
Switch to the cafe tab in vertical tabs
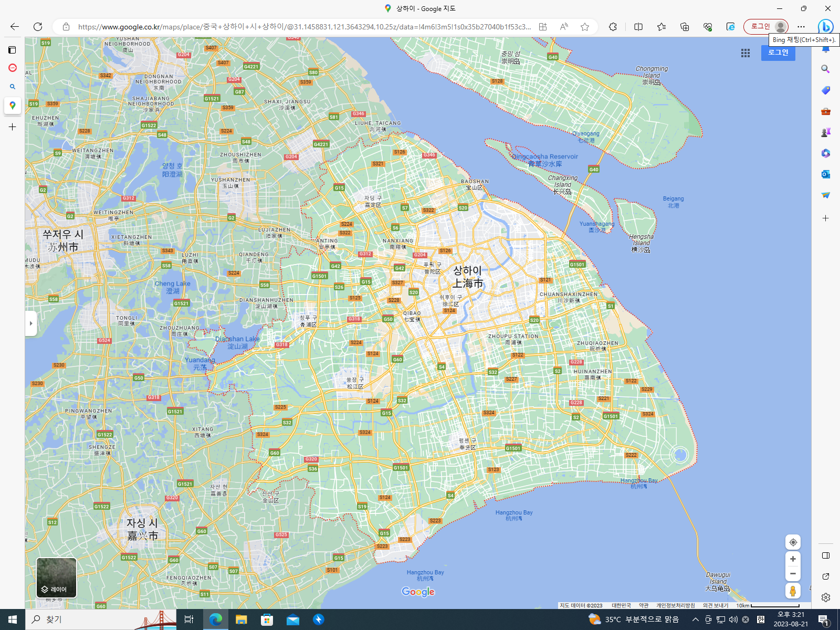pos(13,68)
